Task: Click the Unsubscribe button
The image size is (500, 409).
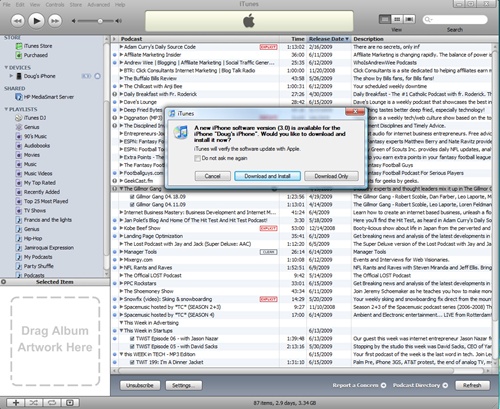Action: [x=140, y=385]
